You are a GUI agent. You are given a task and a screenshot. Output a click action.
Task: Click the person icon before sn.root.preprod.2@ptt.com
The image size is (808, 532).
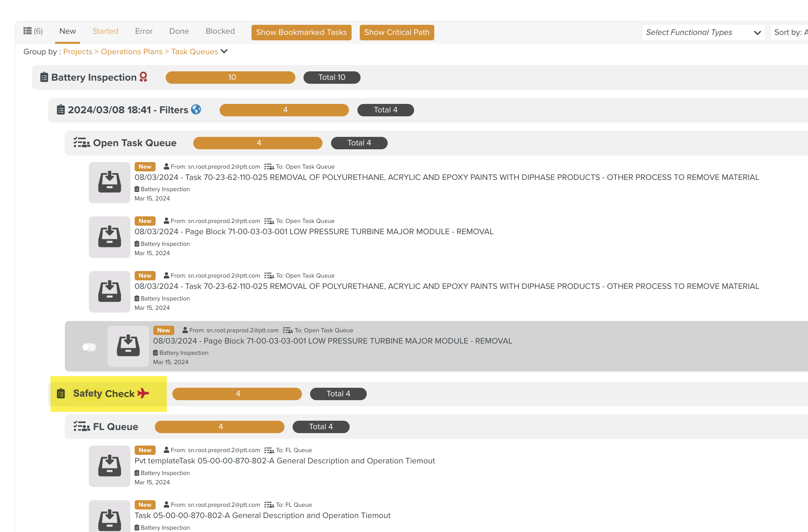click(x=166, y=166)
